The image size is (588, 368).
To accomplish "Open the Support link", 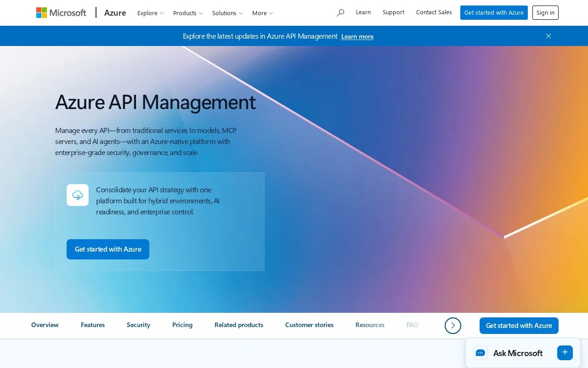I will tap(394, 12).
